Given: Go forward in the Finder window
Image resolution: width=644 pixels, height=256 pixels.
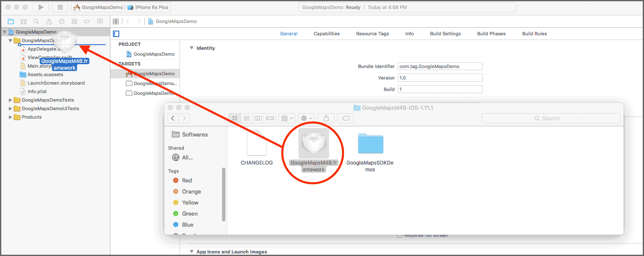Looking at the screenshot, I should 184,118.
